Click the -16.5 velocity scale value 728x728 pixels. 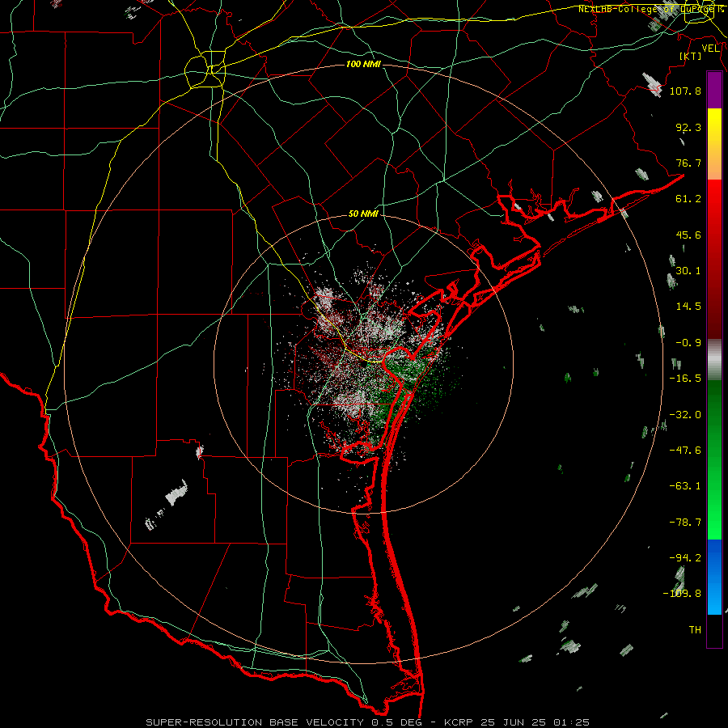685,379
